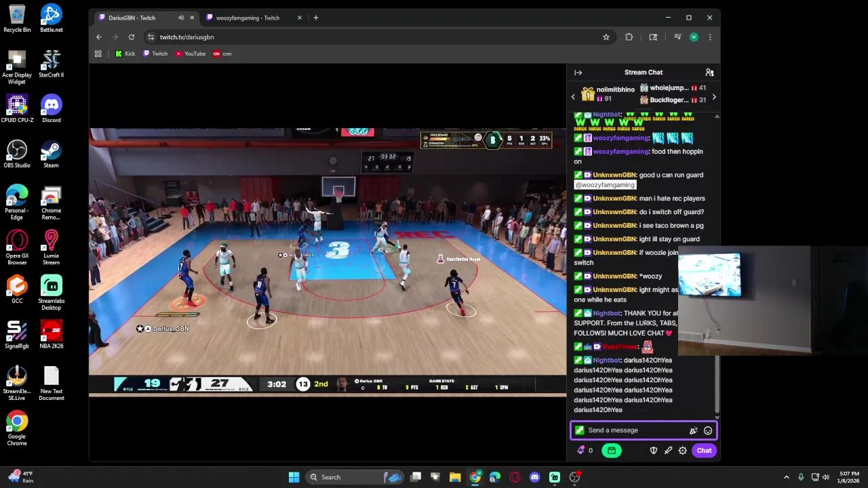Click the stream video player

click(328, 261)
